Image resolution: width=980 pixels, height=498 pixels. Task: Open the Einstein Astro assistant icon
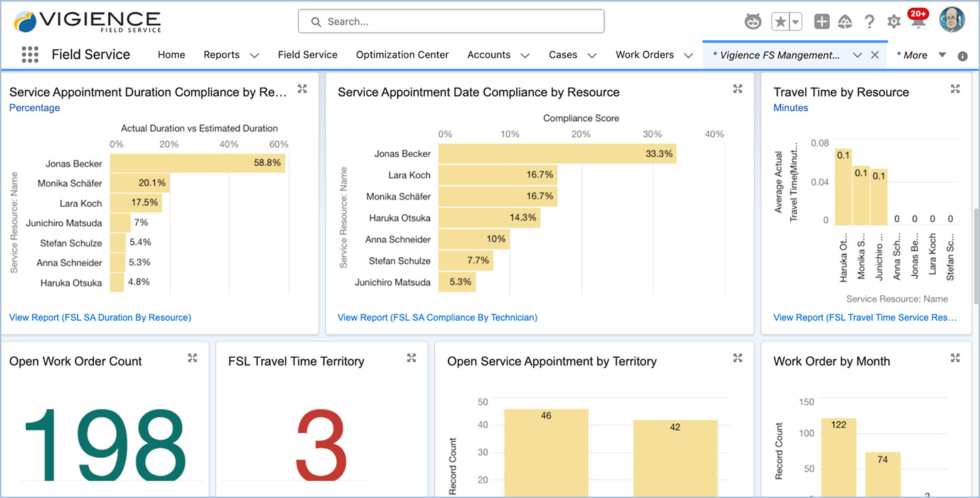click(753, 22)
